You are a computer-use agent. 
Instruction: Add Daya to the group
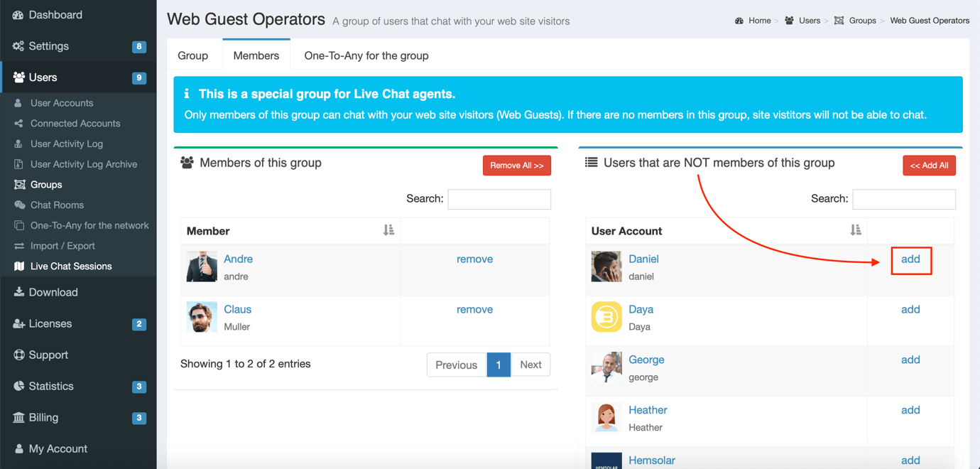click(910, 310)
